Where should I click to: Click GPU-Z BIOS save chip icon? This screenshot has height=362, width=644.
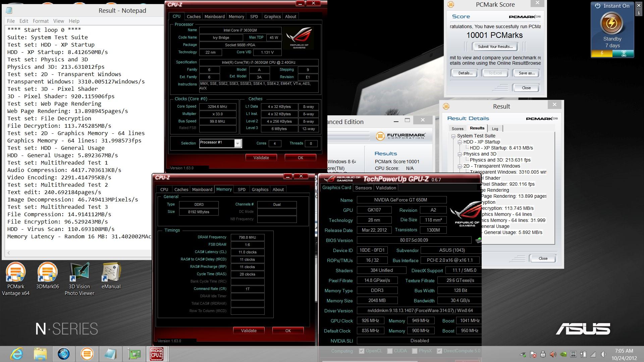(479, 240)
